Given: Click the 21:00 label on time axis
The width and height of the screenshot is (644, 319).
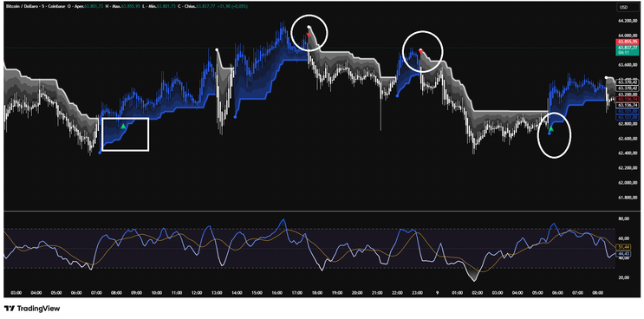Looking at the screenshot, I should (377, 293).
